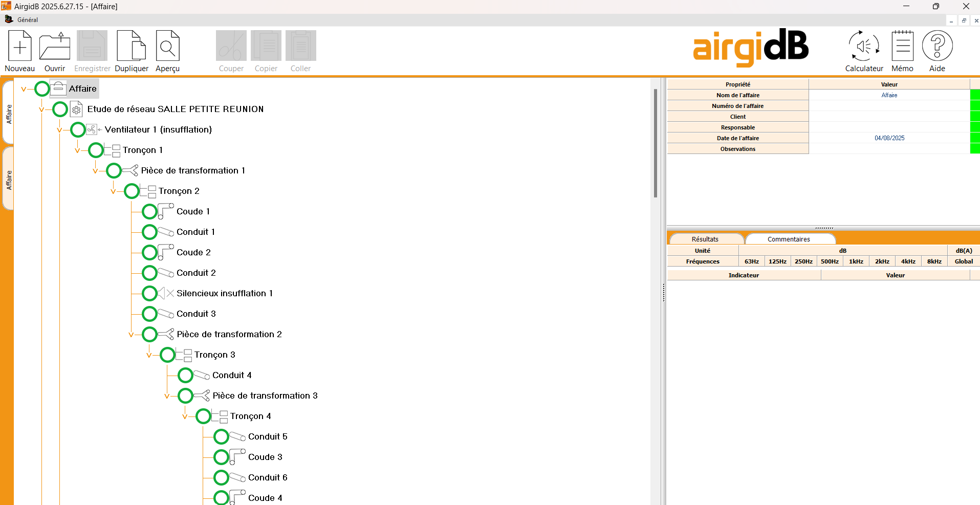Click green status cell for Nom de l'affaire
Image resolution: width=980 pixels, height=505 pixels.
pos(975,95)
